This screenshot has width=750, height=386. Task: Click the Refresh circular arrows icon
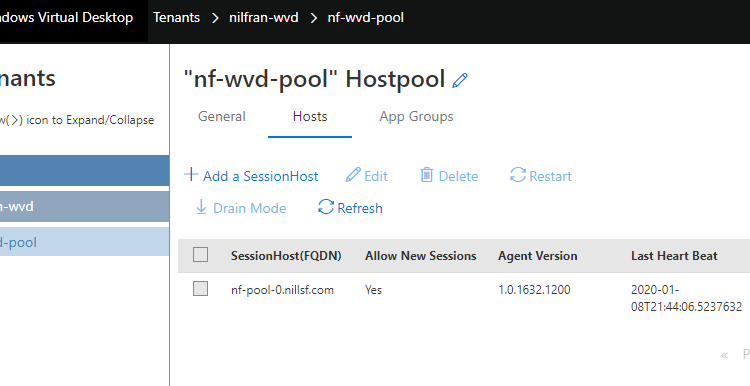tap(326, 207)
